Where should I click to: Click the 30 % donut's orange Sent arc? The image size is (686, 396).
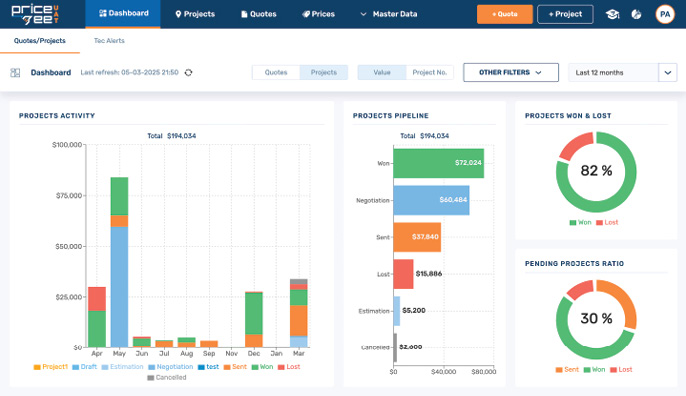[625, 300]
